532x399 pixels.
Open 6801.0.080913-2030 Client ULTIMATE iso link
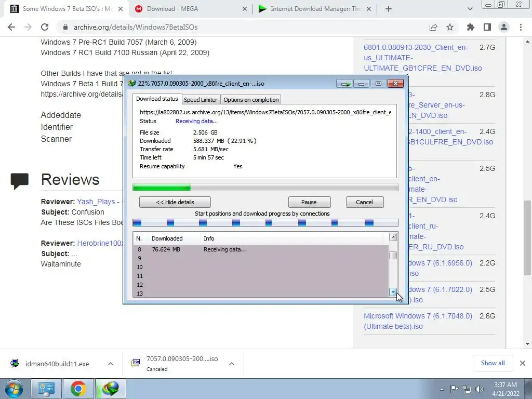(x=423, y=58)
